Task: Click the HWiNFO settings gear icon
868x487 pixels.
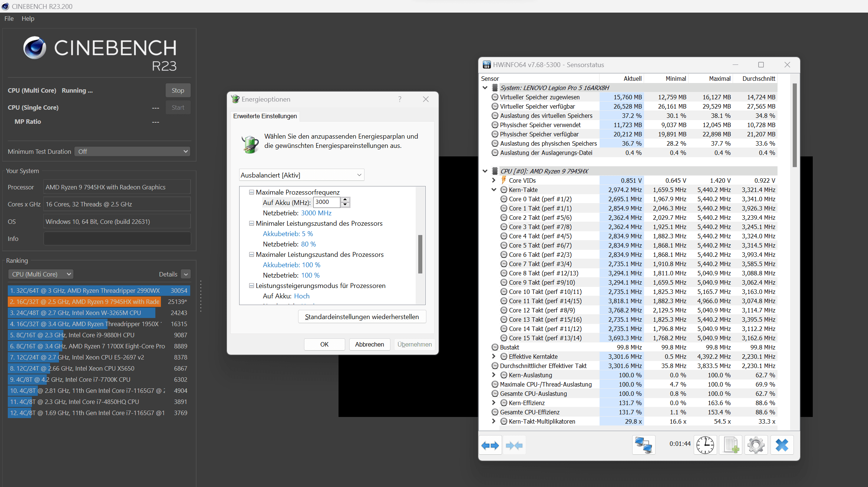Action: pyautogui.click(x=756, y=445)
